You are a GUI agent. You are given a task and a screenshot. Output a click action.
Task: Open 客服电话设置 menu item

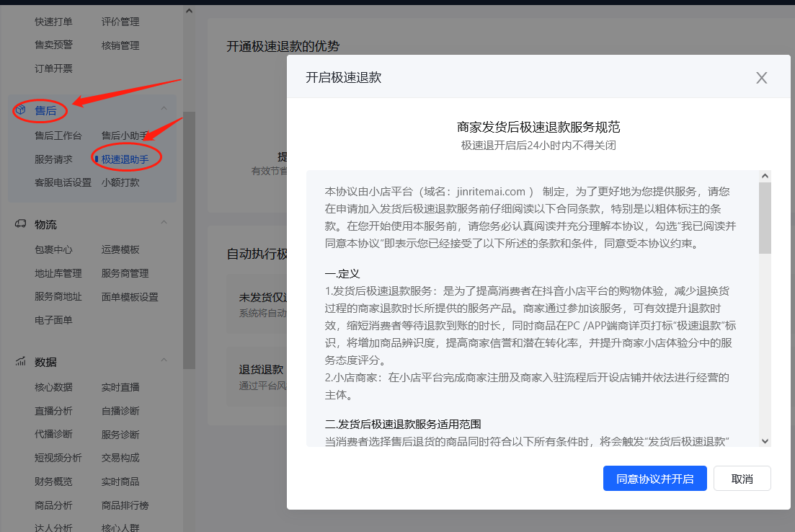(x=63, y=182)
